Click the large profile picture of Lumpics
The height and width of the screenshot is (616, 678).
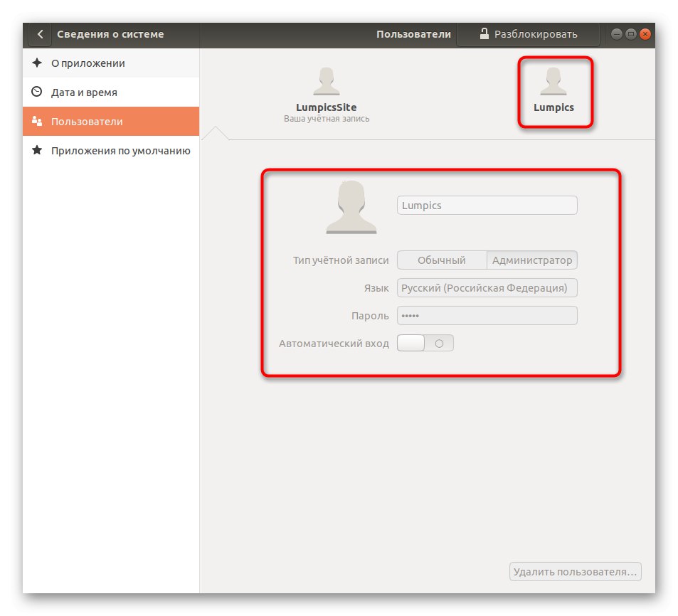[x=351, y=207]
